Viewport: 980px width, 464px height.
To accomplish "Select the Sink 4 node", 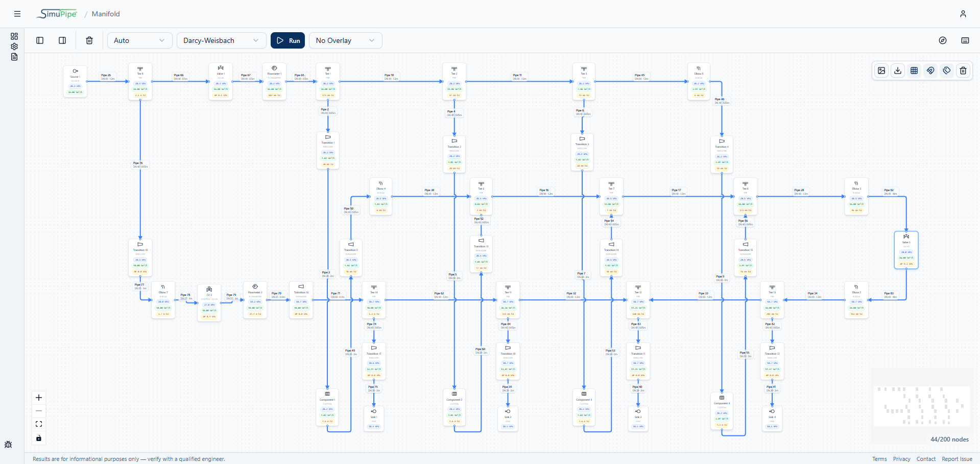I will pyautogui.click(x=772, y=419).
